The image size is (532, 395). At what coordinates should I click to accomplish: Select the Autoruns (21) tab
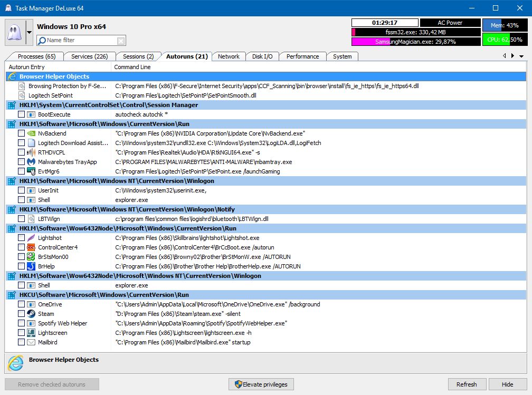pos(187,56)
